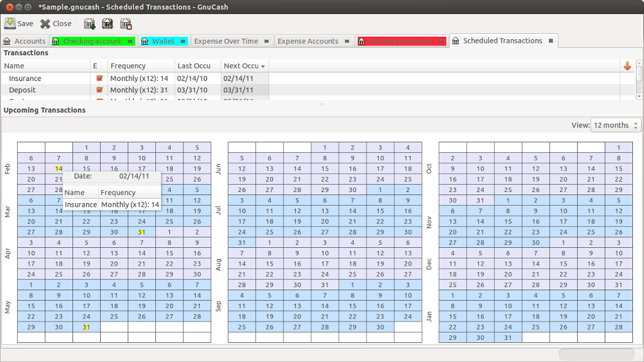Save the file using the toolbar

tap(19, 24)
